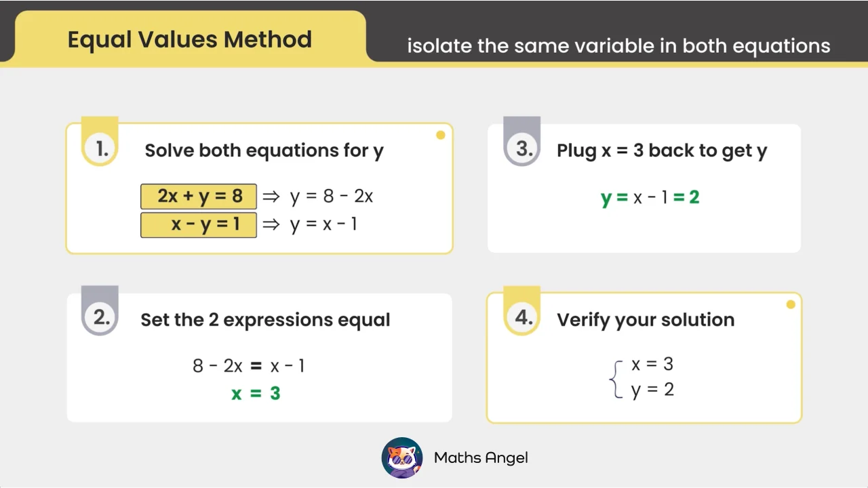Click the yellow dot on step 4 card

point(790,304)
